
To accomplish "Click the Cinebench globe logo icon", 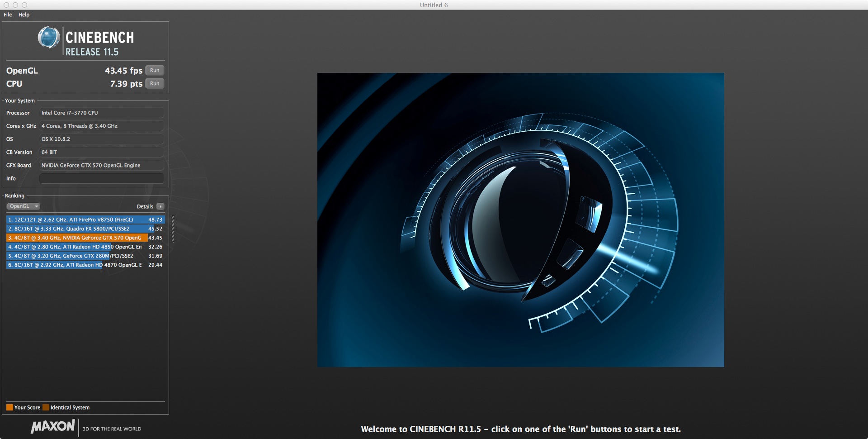I will click(x=49, y=38).
